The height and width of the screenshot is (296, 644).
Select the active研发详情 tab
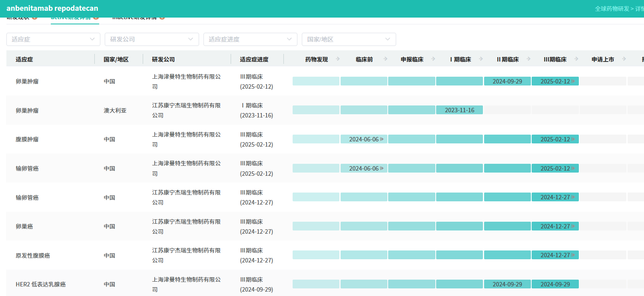[71, 18]
